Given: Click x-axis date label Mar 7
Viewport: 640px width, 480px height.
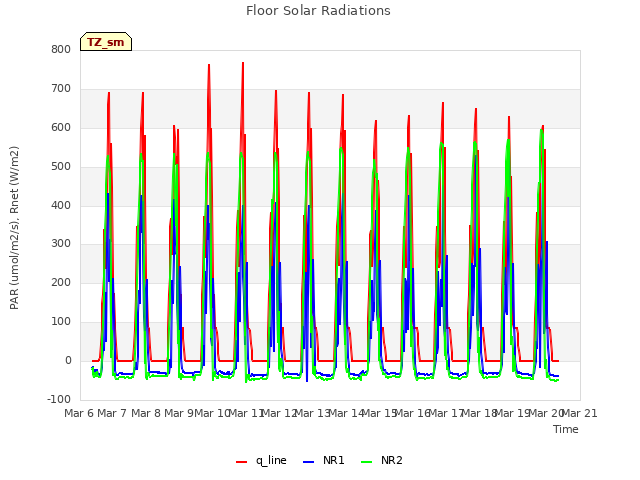Looking at the screenshot, I should 112,413.
